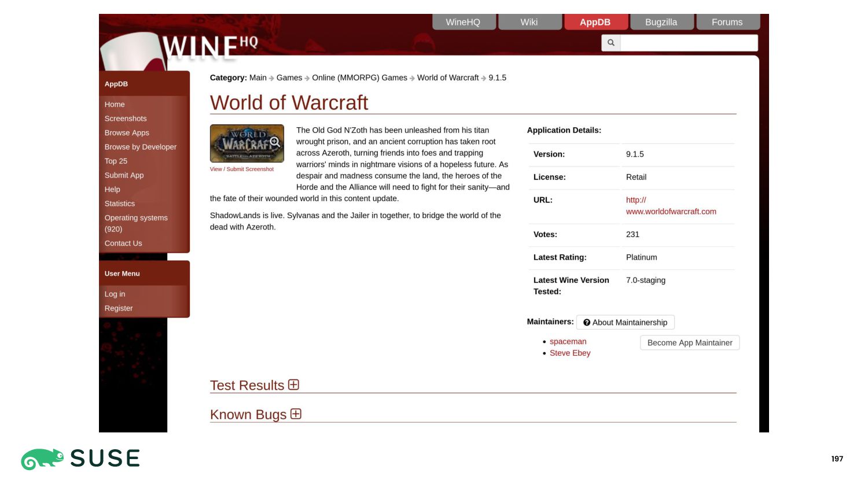Click Online (MMORPG) Games breadcrumb
Screen dimensions: 868x488
360,77
